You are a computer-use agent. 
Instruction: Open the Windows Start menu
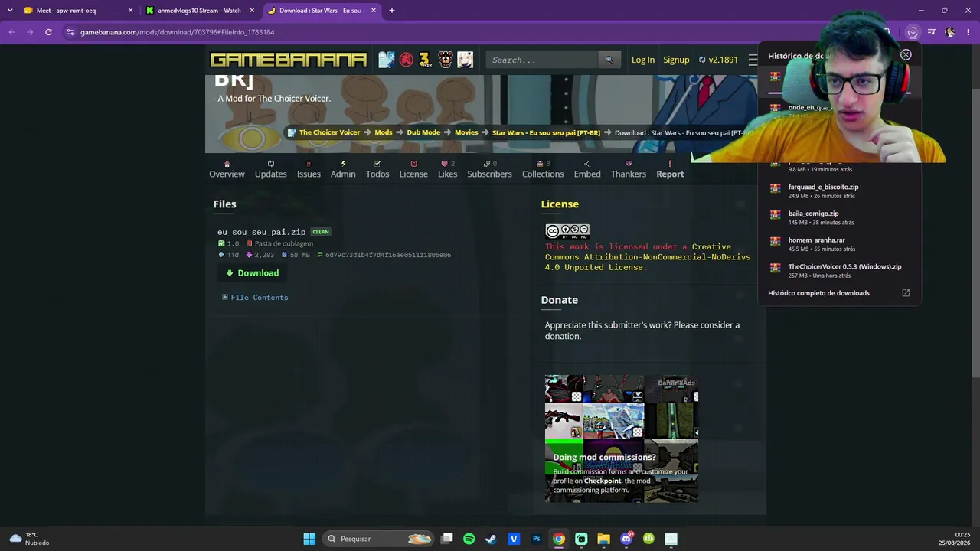309,539
